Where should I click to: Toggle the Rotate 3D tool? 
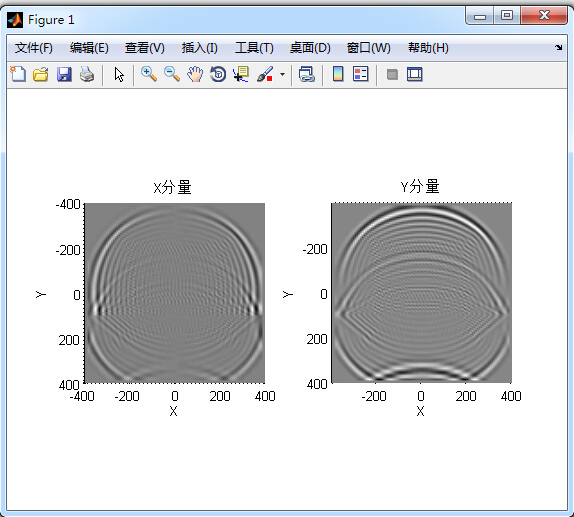click(x=218, y=74)
